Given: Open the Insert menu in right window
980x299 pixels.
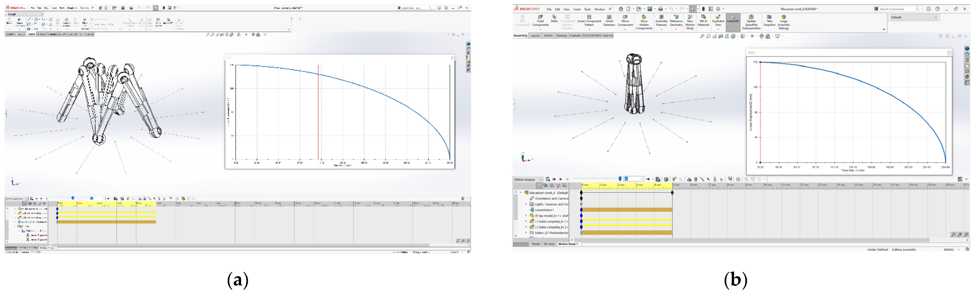Looking at the screenshot, I should (x=577, y=9).
